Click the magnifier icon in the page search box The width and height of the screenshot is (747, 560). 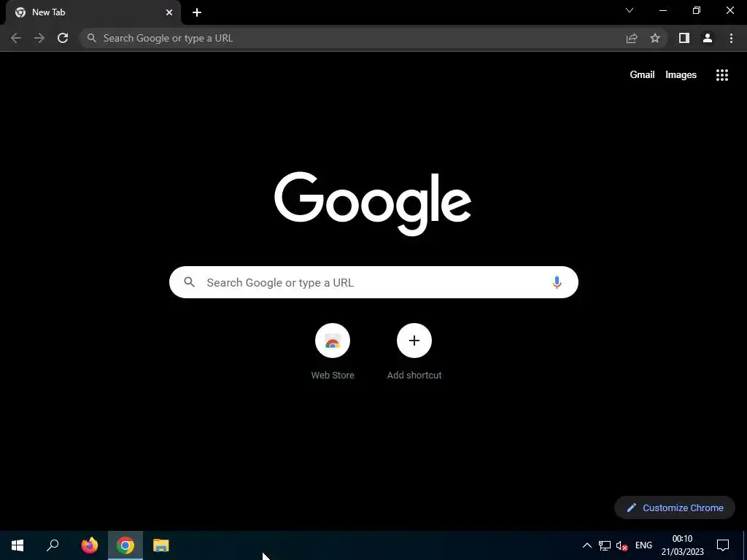click(x=190, y=282)
